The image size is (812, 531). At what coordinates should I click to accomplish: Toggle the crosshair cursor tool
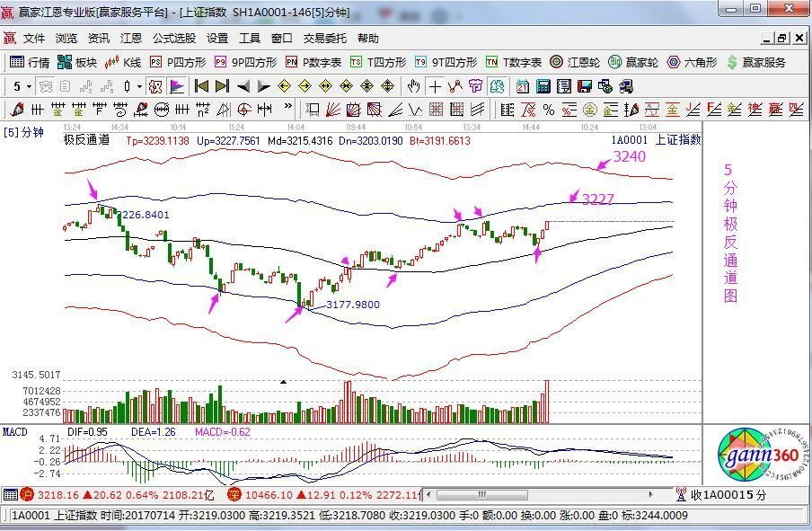435,86
